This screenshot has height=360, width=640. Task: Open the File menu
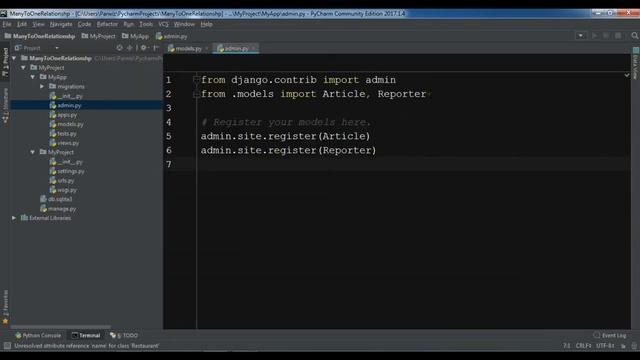pyautogui.click(x=7, y=24)
